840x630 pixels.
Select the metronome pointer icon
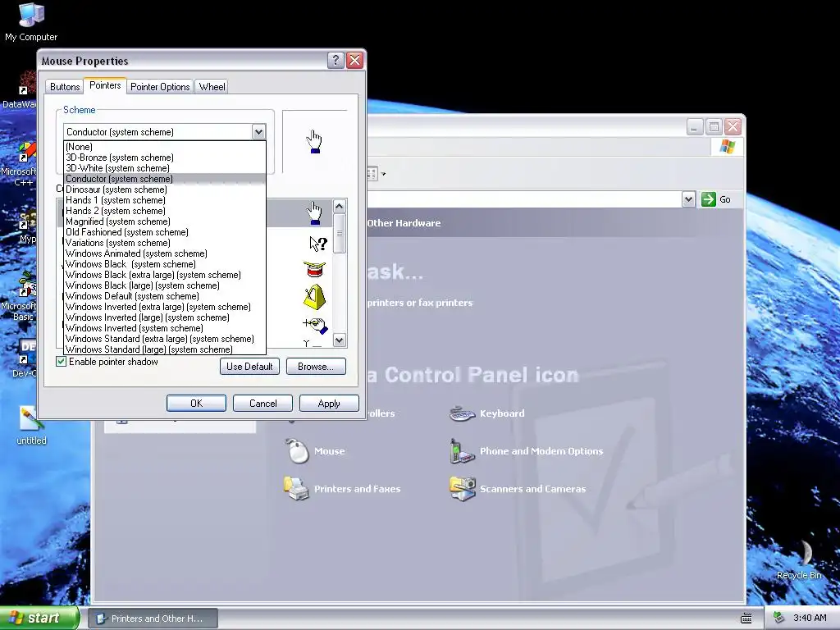pyautogui.click(x=314, y=297)
